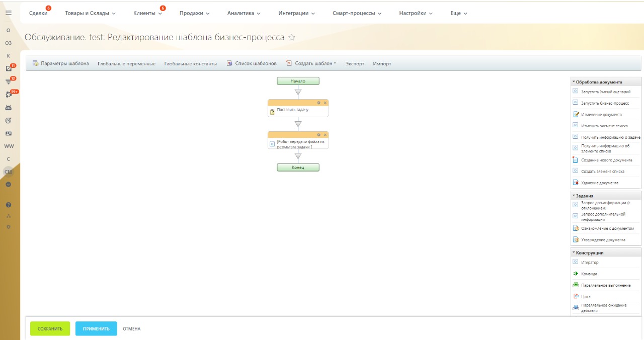Expand the Интеграции menu
The height and width of the screenshot is (340, 644).
click(297, 13)
